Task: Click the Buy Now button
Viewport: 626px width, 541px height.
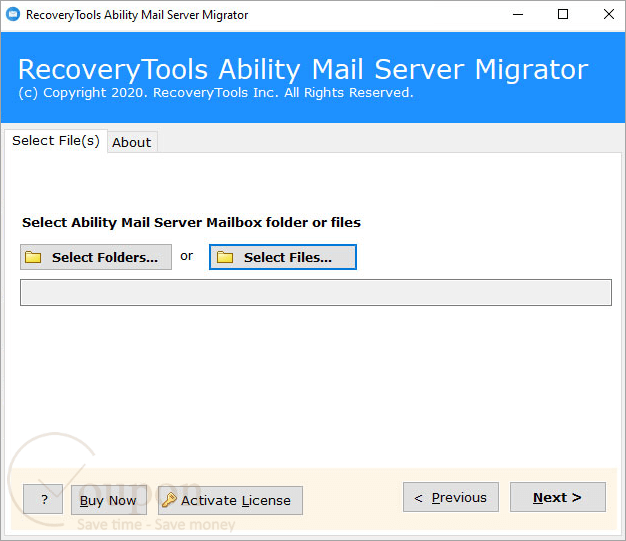Action: point(109,500)
